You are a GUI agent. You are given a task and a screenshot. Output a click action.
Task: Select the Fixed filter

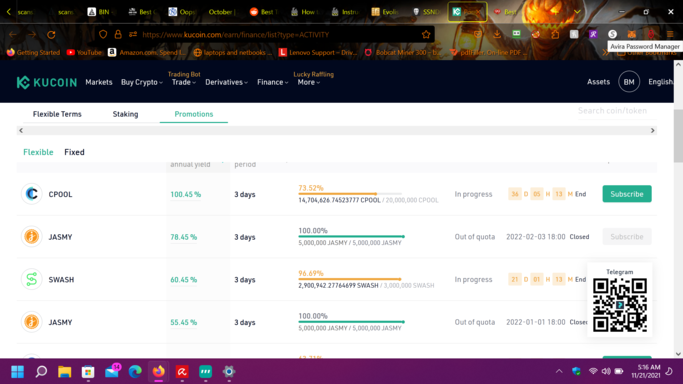point(74,152)
